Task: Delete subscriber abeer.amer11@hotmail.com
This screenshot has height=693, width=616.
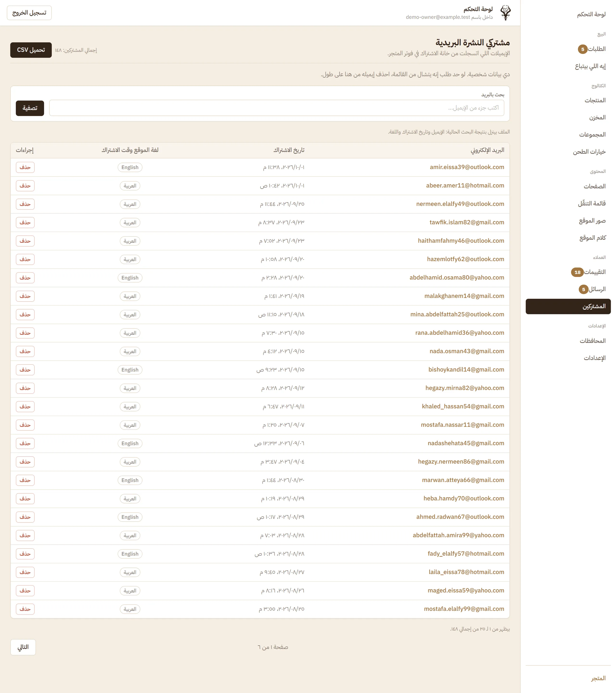Action: pos(25,186)
